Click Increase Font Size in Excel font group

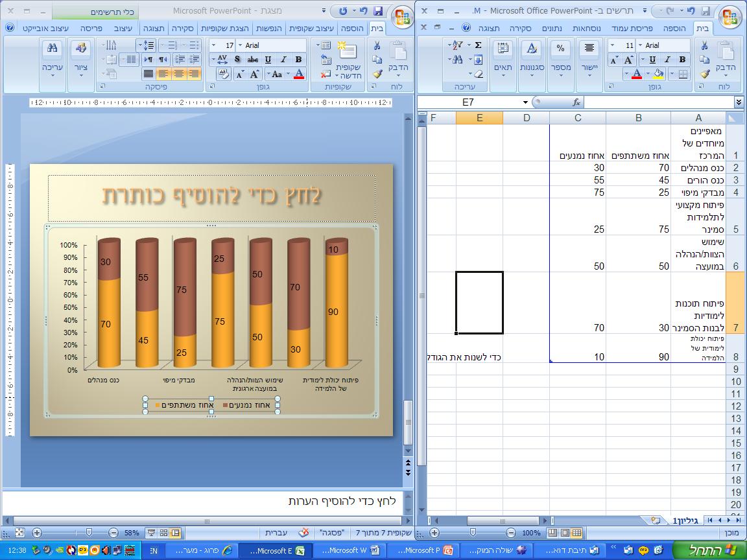pos(628,60)
